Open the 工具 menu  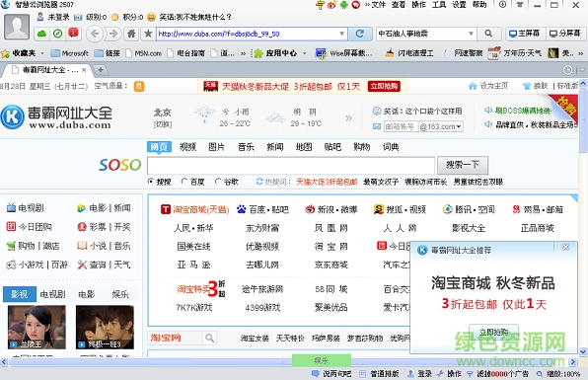(439, 5)
